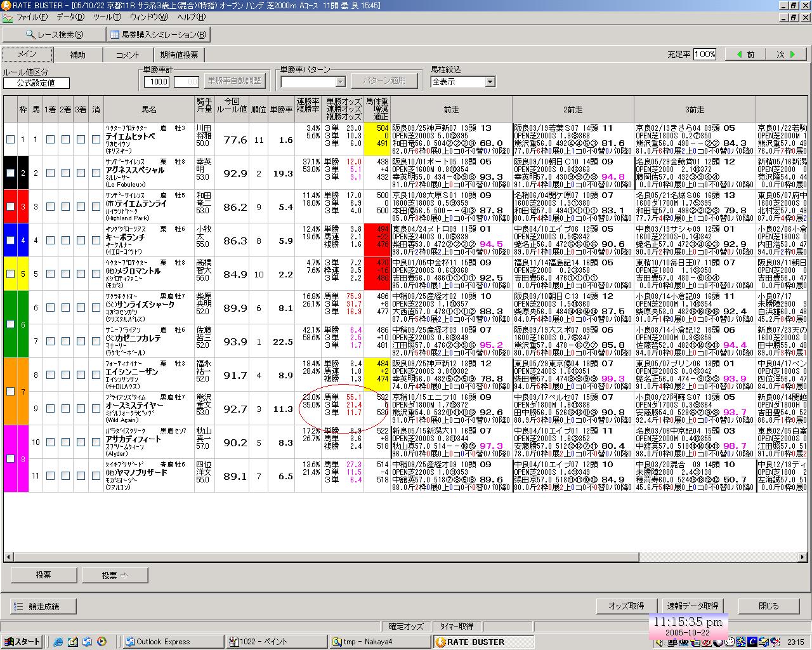Open the ファイル(F) menu
812x650 pixels.
pyautogui.click(x=32, y=17)
